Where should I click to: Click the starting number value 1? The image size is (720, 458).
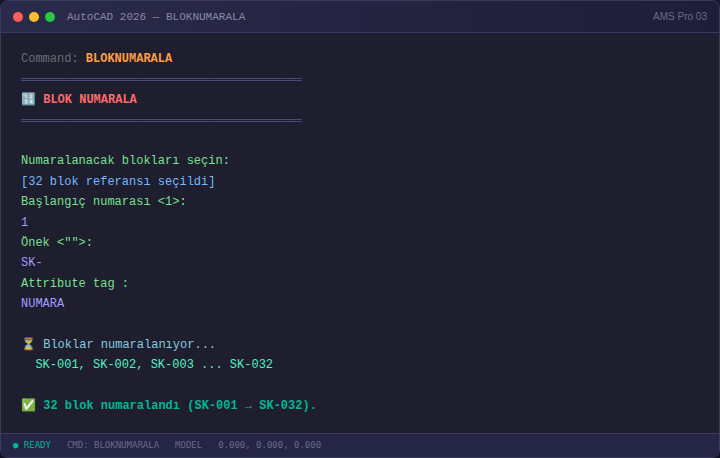tap(25, 222)
